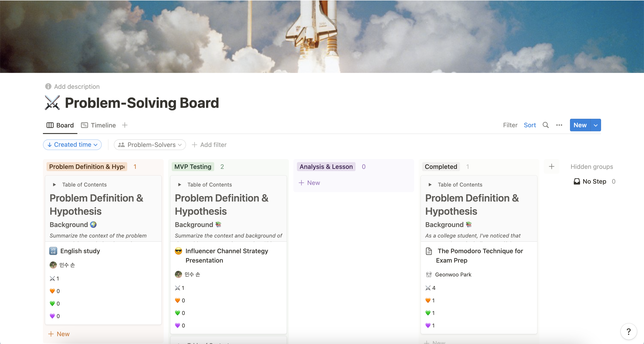The height and width of the screenshot is (344, 644).
Task: Click the rocket launch cover image
Action: [322, 36]
